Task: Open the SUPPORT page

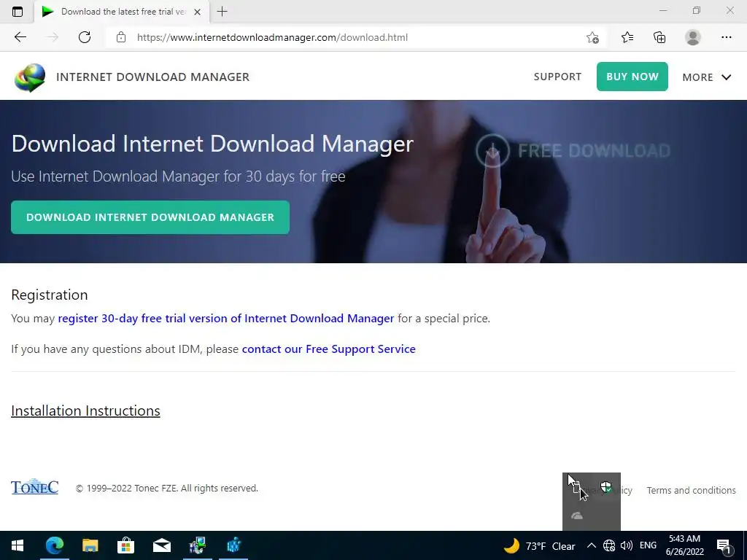Action: tap(557, 77)
